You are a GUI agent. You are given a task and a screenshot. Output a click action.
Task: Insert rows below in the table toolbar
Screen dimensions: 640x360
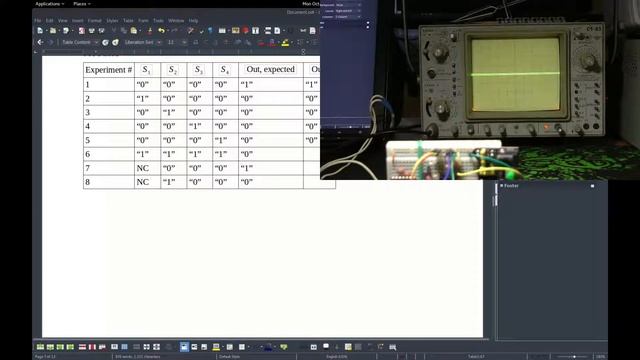point(50,347)
